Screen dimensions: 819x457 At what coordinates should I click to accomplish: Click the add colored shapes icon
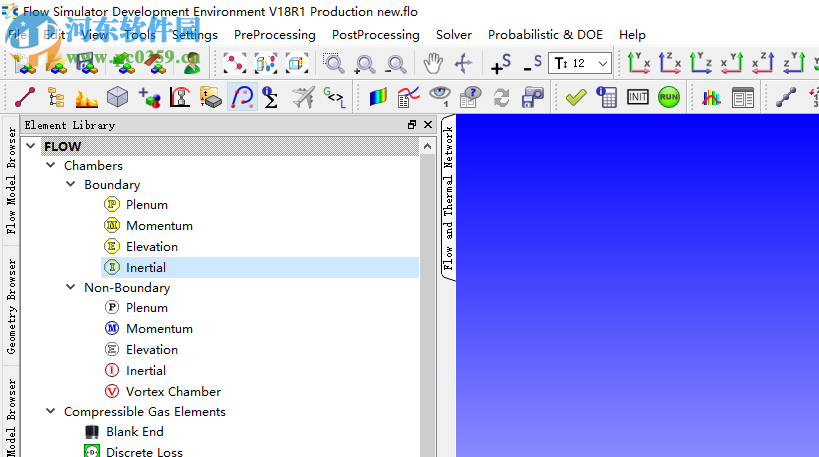[149, 97]
